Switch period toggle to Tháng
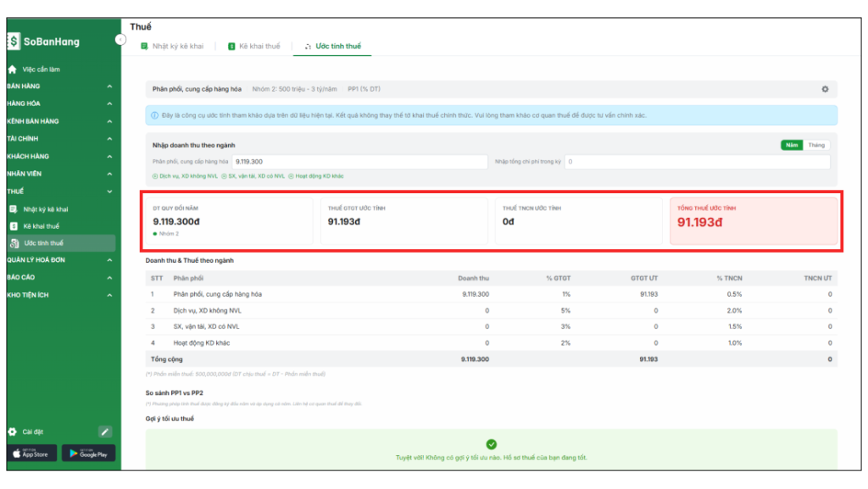Screen dimensions: 868x489 coord(815,145)
